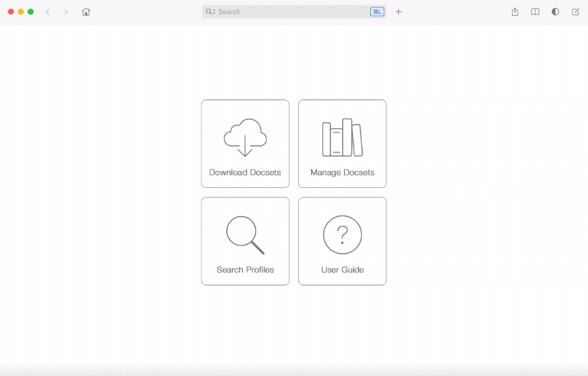Open the annotation compose icon

pos(575,12)
